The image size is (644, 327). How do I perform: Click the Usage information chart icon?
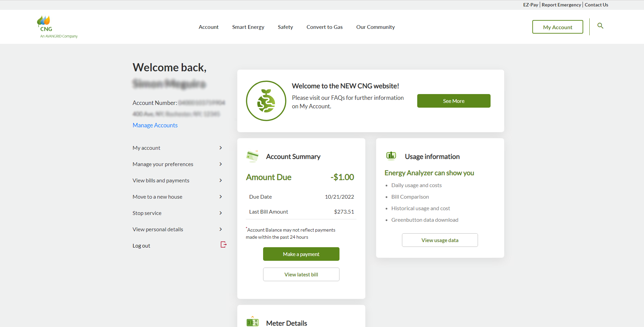click(x=391, y=156)
